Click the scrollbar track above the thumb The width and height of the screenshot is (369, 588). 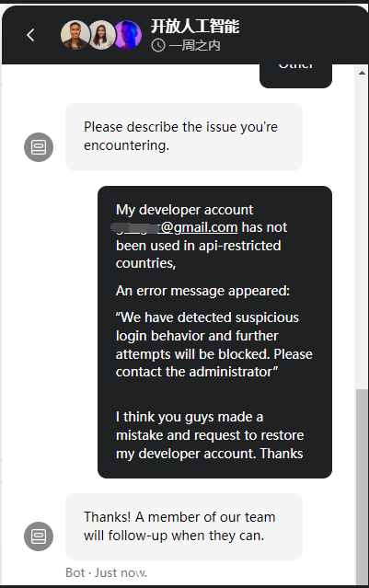362,233
